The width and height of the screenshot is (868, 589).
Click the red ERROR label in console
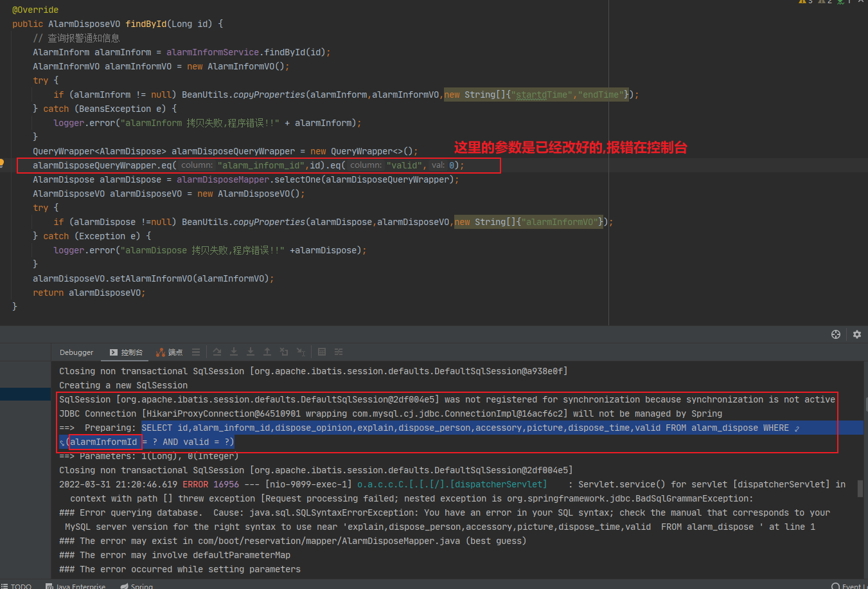click(x=195, y=484)
